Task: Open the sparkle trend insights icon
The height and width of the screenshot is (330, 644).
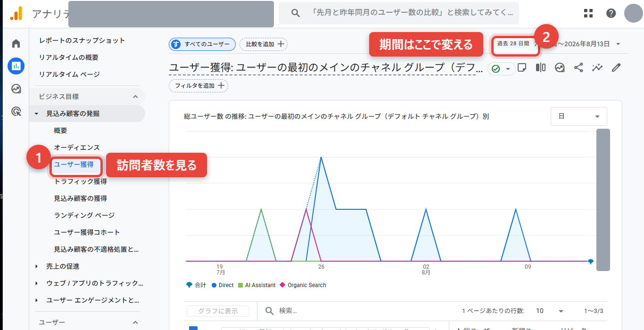Action: click(x=597, y=68)
